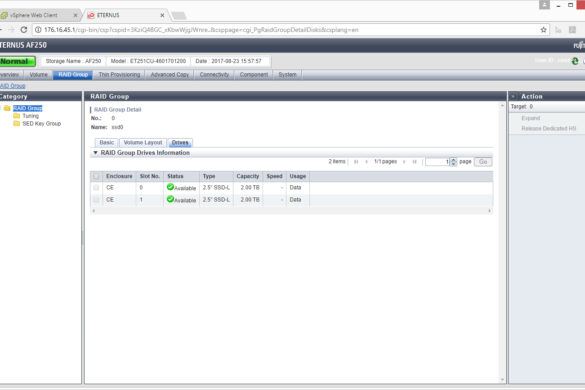This screenshot has width=585, height=390.
Task: Click the RAID Group breadcrumb link
Action: (13, 86)
